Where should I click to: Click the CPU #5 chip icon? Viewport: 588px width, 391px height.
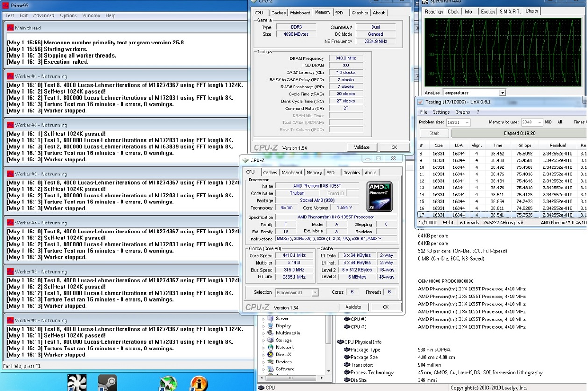[x=347, y=319]
